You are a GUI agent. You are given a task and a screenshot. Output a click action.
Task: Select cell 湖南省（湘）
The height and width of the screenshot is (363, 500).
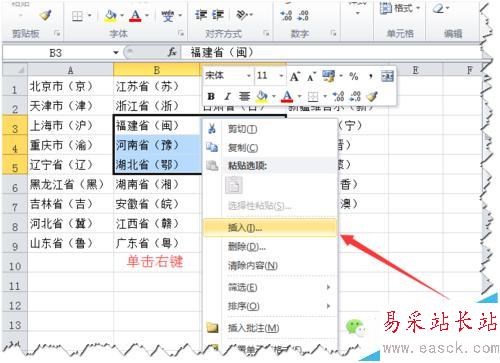(x=157, y=184)
